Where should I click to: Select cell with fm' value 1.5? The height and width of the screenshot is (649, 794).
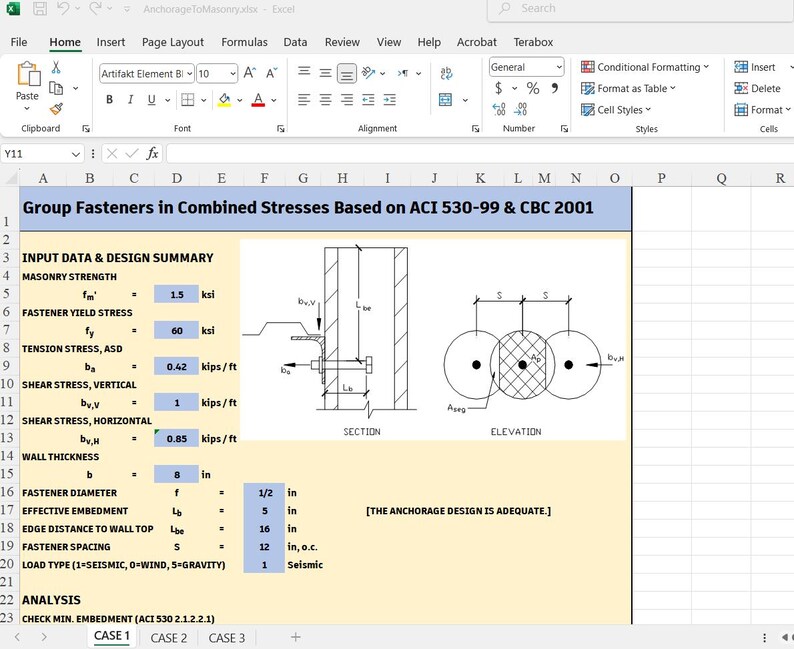[x=176, y=294]
